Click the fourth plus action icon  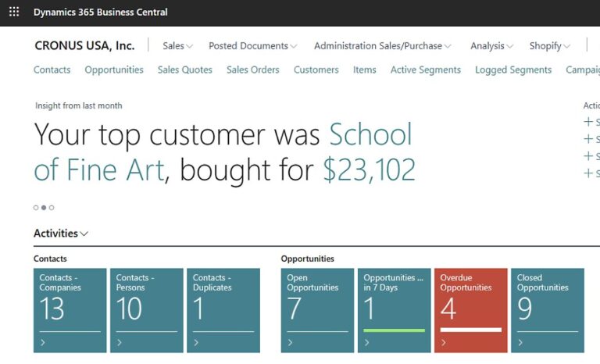tap(588, 173)
